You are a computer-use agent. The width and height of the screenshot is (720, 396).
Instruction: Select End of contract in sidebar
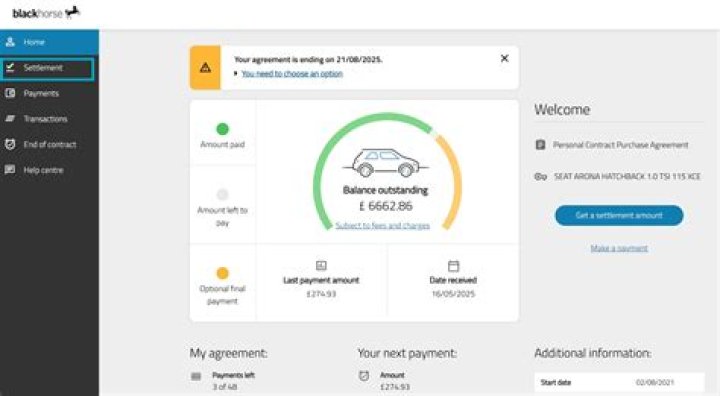(x=49, y=144)
